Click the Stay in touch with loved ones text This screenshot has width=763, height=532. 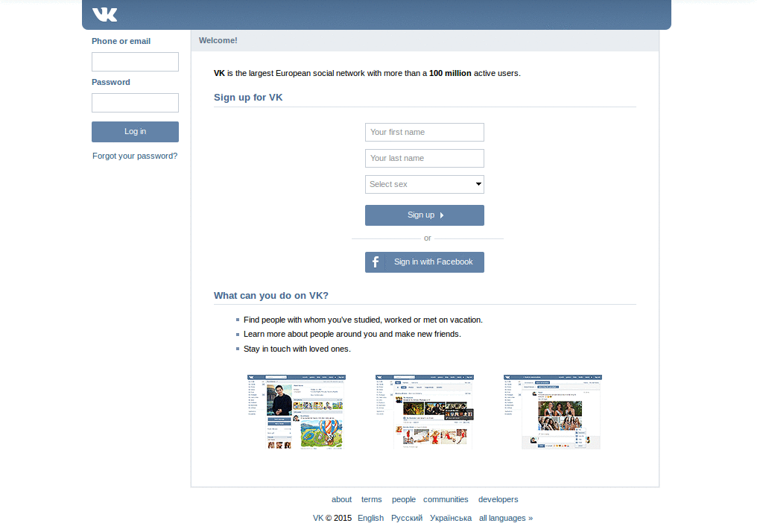click(x=297, y=349)
